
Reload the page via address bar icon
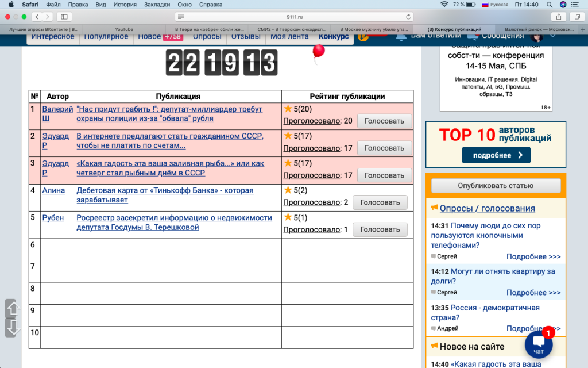click(408, 17)
